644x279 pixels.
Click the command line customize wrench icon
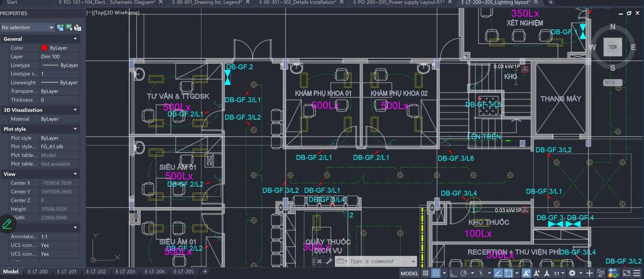tap(329, 261)
